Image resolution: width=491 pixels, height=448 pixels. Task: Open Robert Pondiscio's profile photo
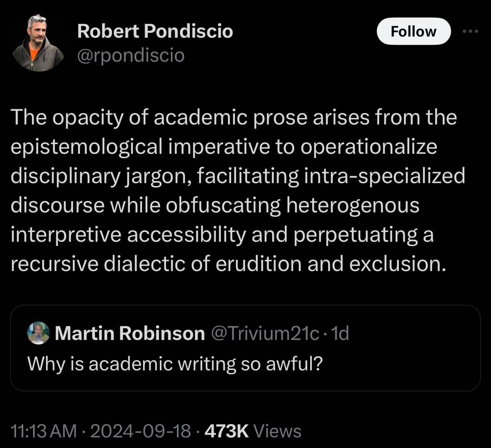pyautogui.click(x=38, y=43)
